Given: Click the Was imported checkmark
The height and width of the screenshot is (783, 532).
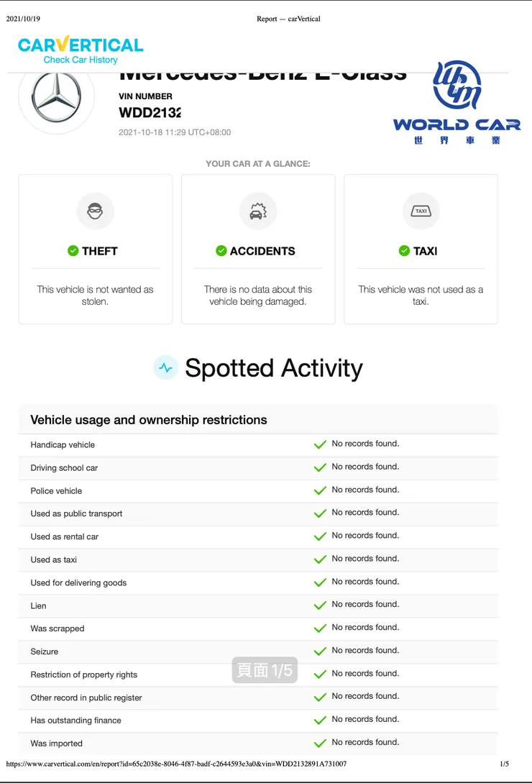Looking at the screenshot, I should click(x=320, y=743).
